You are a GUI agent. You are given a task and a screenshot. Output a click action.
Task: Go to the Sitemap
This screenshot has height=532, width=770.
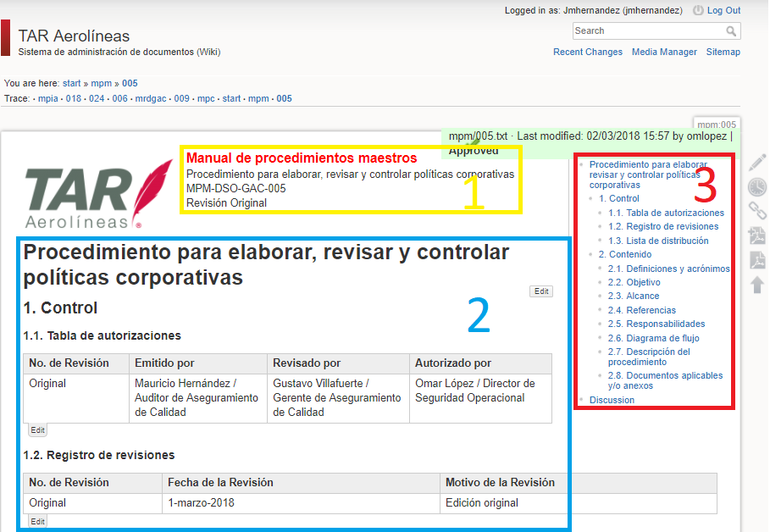(x=723, y=52)
